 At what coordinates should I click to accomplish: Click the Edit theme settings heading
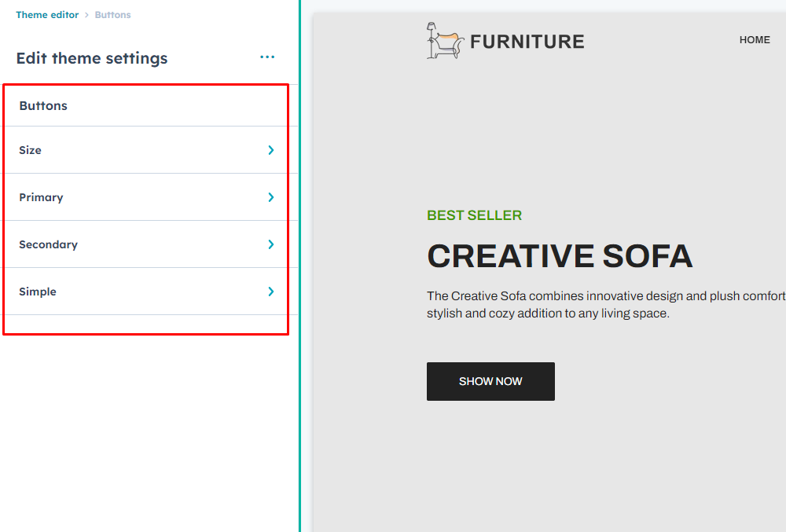click(x=92, y=58)
